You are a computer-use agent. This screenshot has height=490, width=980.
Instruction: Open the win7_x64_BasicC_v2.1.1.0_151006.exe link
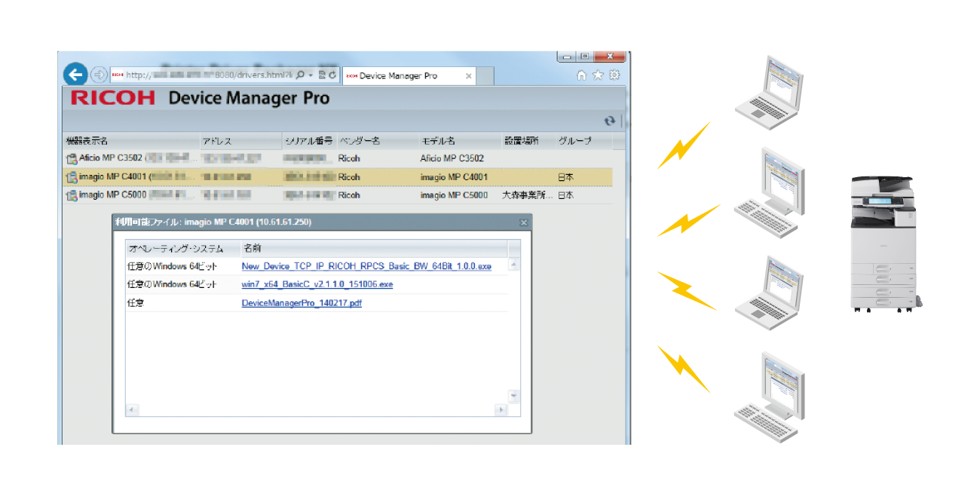click(317, 284)
